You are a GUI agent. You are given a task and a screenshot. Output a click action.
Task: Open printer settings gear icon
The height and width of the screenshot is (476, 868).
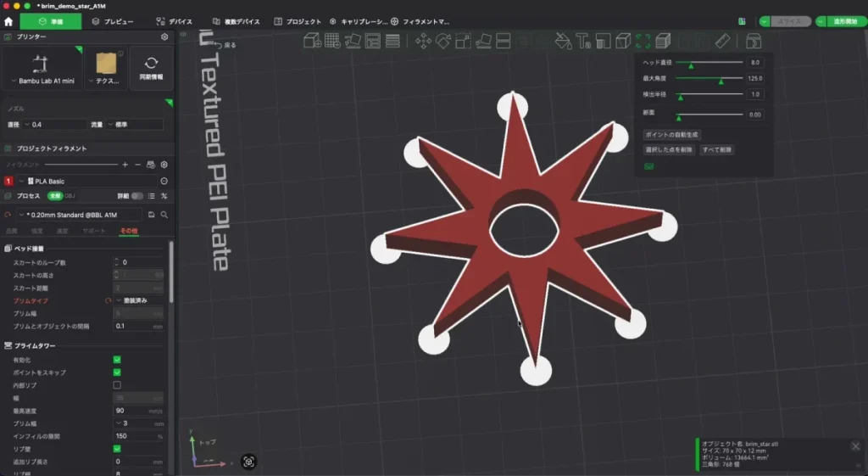pos(164,36)
